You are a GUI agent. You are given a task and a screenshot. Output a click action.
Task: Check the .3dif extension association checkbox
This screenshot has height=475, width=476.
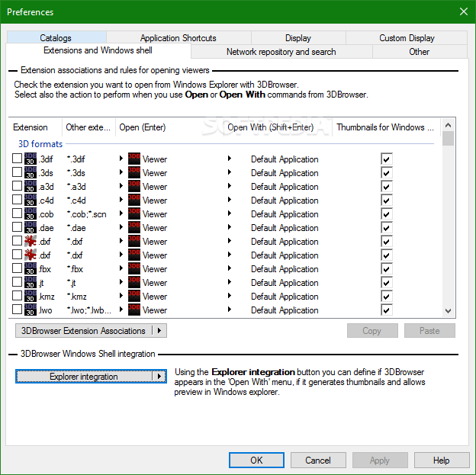[17, 158]
